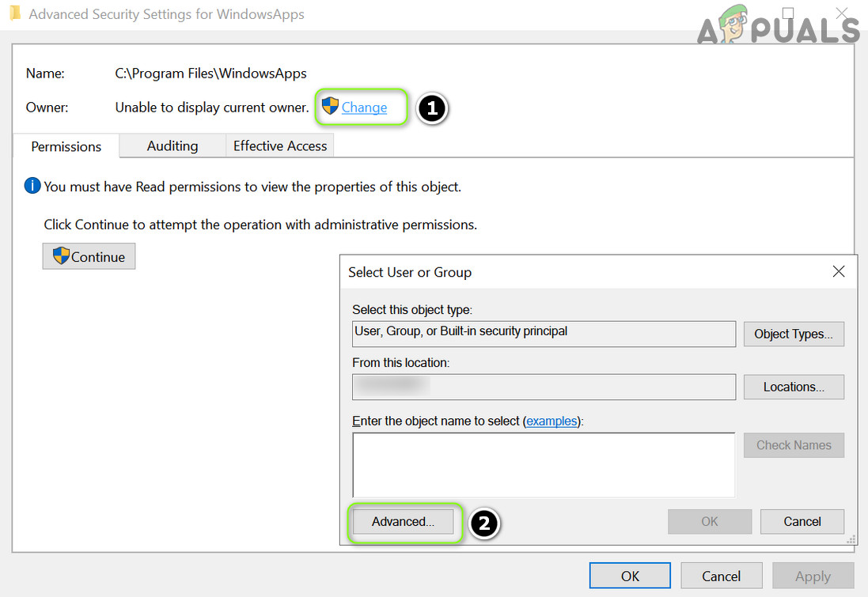Image resolution: width=868 pixels, height=597 pixels.
Task: Close the Select User or Group dialog
Action: pos(839,271)
